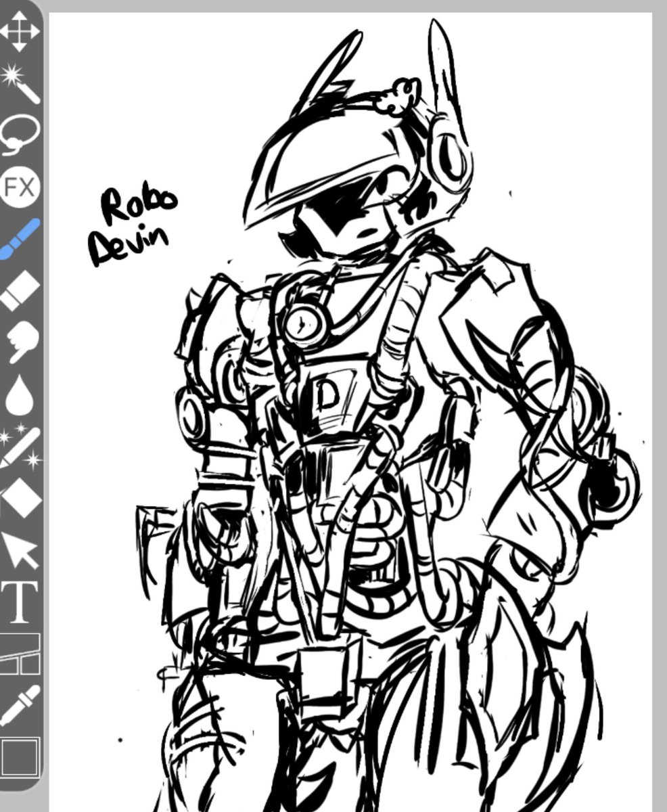Select the Lasso selection tool
667x812 pixels.
20,135
